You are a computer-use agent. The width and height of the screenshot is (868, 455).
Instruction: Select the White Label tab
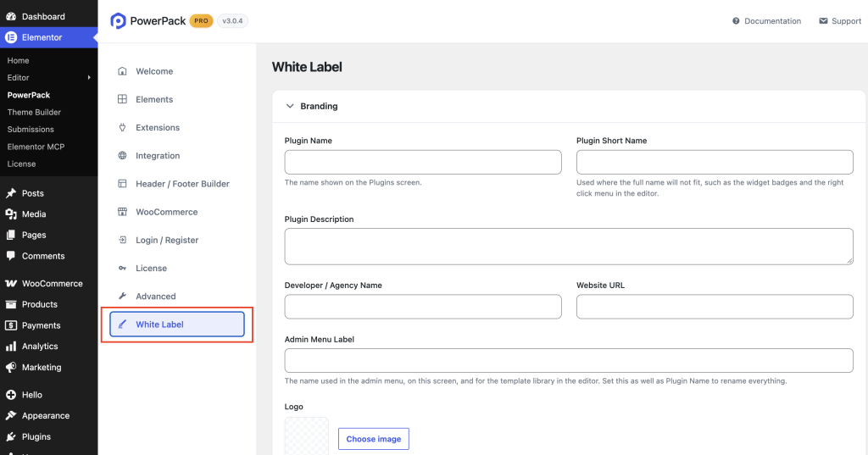coord(176,325)
